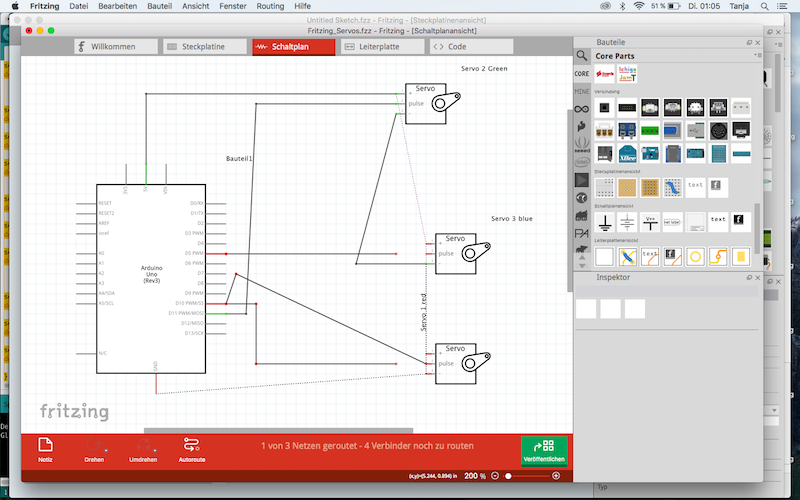Open the Intel parts bin
800x500 pixels.
pyautogui.click(x=582, y=162)
